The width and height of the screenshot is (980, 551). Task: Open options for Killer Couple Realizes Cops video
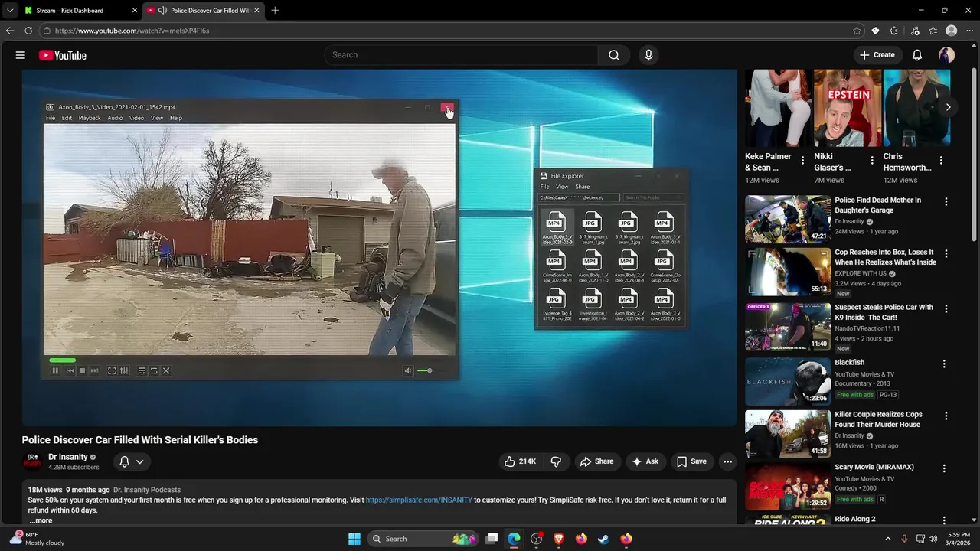pyautogui.click(x=946, y=416)
